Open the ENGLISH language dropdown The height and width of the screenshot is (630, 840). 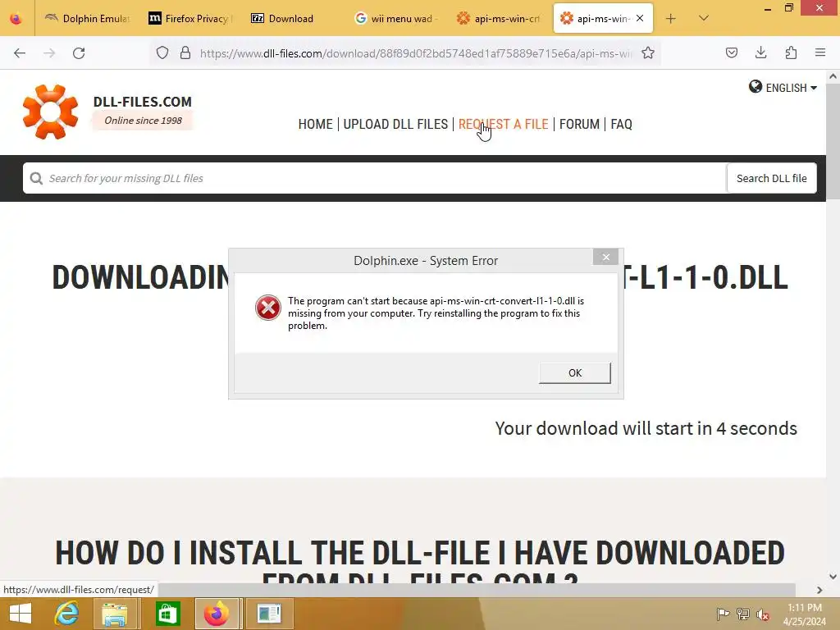click(x=783, y=87)
